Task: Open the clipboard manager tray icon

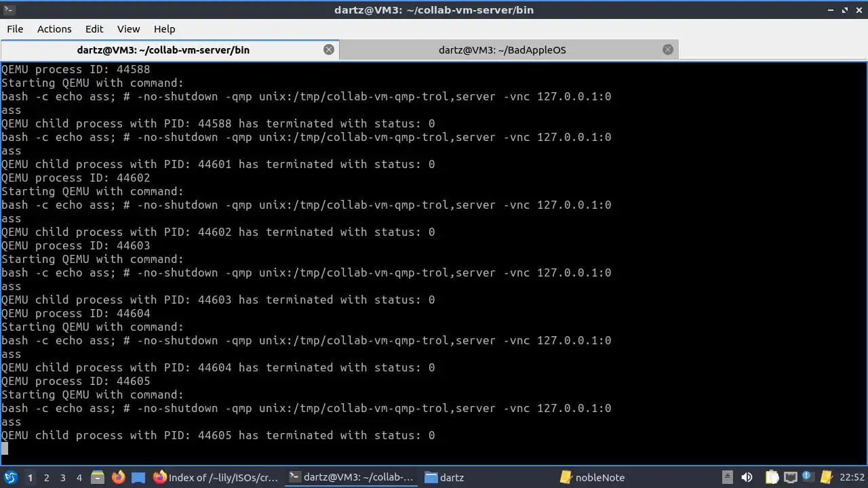Action: tap(772, 477)
